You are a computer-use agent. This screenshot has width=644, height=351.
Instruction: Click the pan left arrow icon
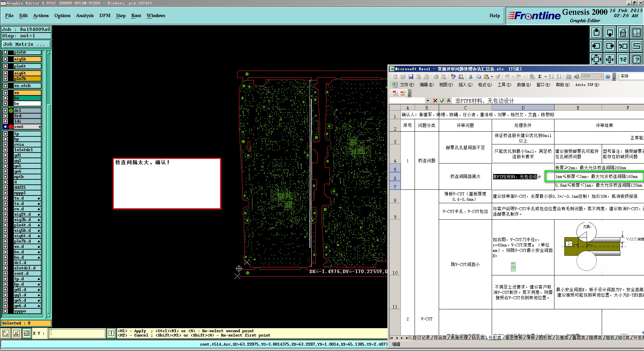click(596, 46)
